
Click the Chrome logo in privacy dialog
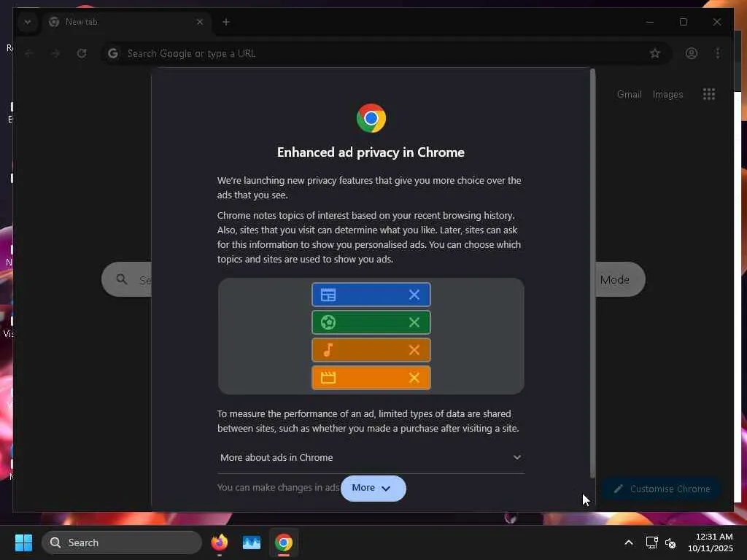[x=371, y=118]
